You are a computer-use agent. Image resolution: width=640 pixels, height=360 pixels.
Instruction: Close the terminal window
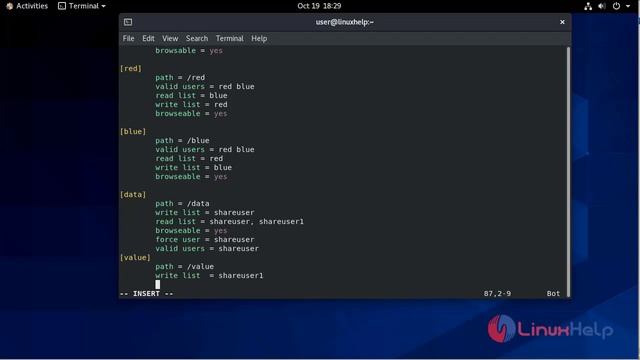[562, 22]
